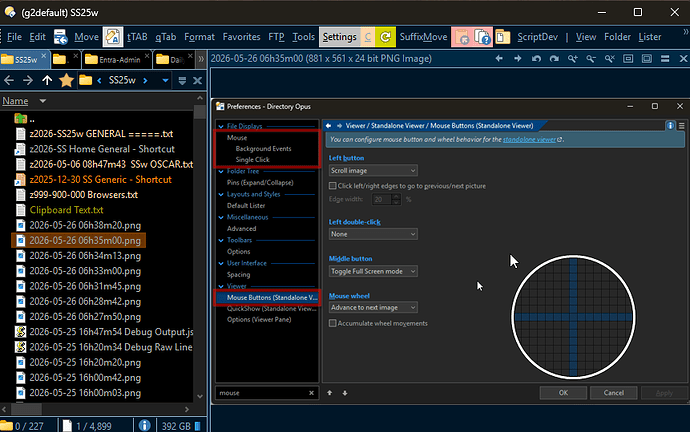The image size is (690, 432).
Task: Open the Settings menu
Action: point(340,37)
